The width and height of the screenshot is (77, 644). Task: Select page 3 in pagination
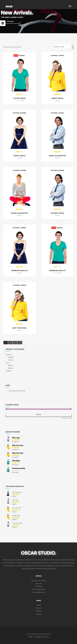click(15, 342)
